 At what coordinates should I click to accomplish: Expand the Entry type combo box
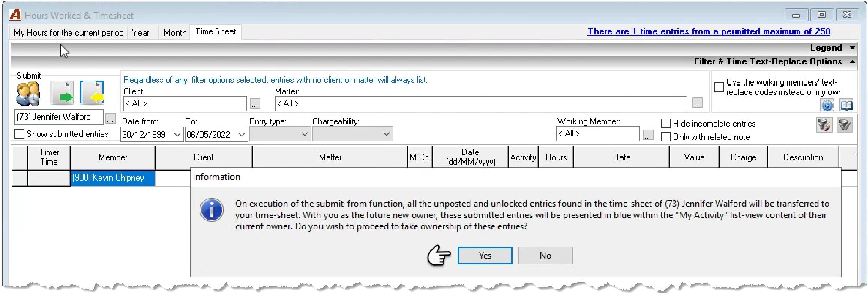click(x=280, y=134)
